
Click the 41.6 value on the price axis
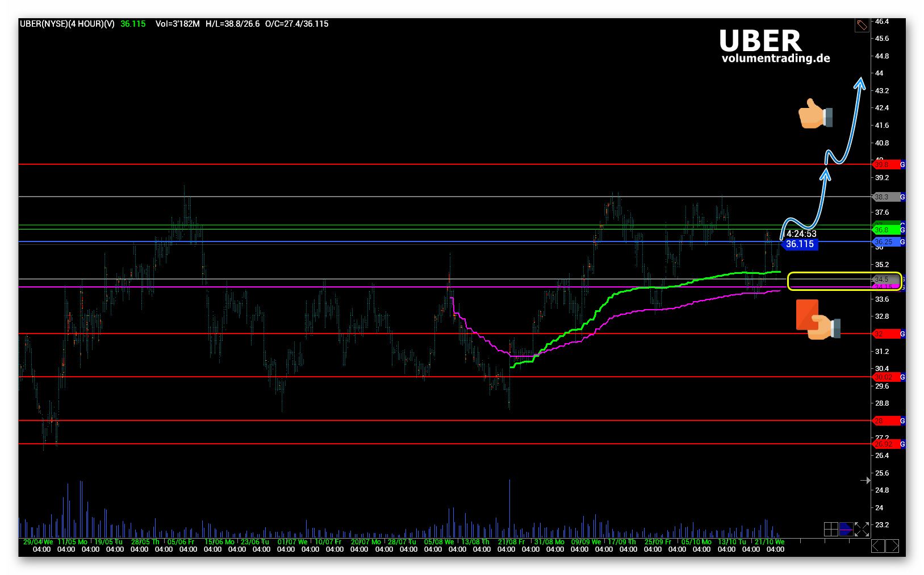(882, 126)
